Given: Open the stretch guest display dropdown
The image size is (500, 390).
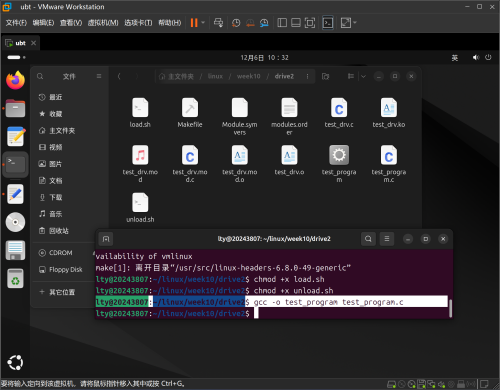Looking at the screenshot, I should tap(355, 23).
